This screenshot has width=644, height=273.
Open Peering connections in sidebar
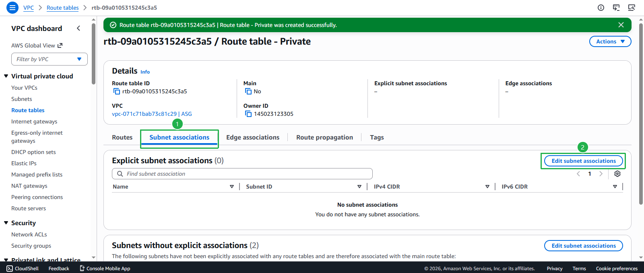coord(37,197)
